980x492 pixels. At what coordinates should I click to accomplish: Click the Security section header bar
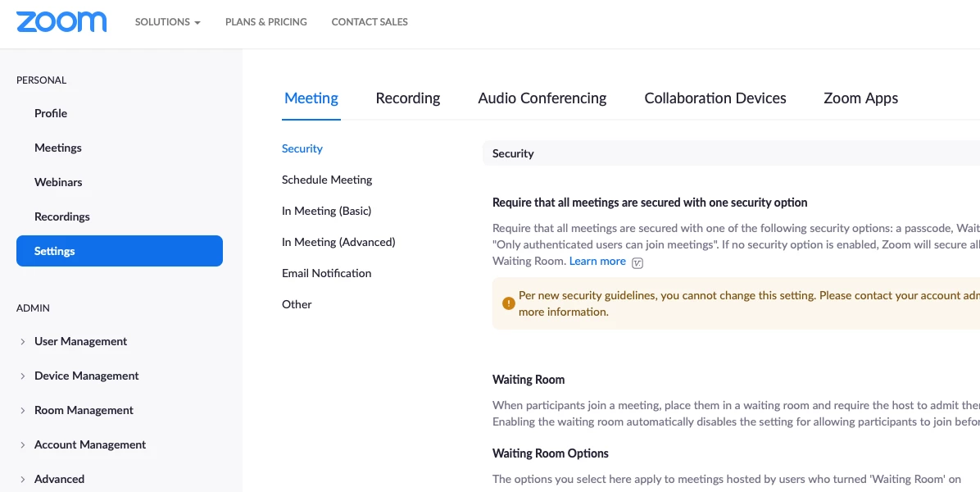(x=731, y=153)
